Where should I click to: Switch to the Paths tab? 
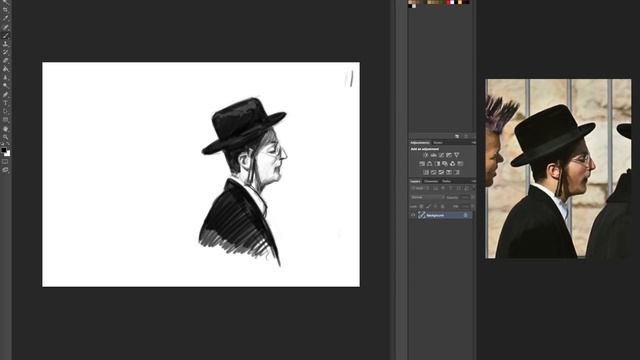(446, 181)
